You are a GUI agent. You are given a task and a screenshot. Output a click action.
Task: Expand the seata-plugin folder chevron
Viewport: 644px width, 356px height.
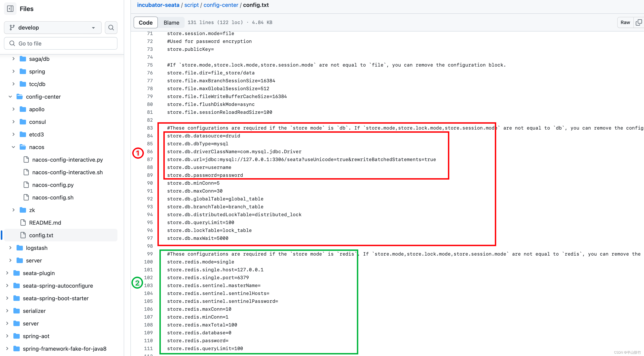(x=7, y=273)
